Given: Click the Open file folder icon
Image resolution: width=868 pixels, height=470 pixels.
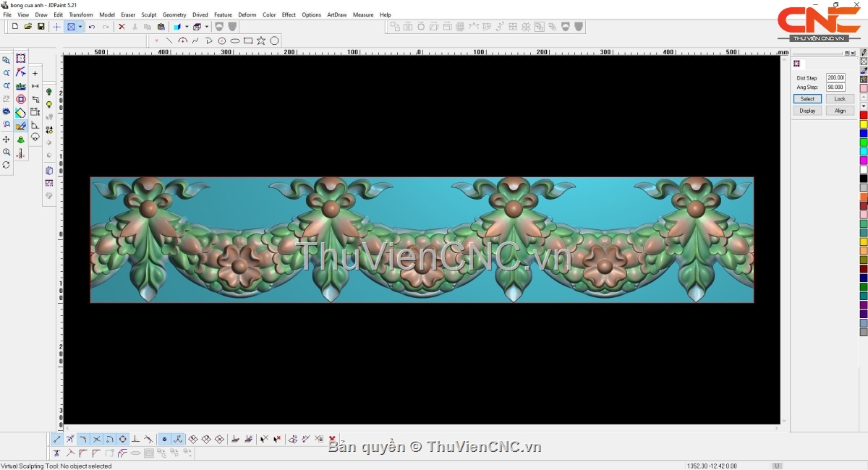Looking at the screenshot, I should pos(28,27).
